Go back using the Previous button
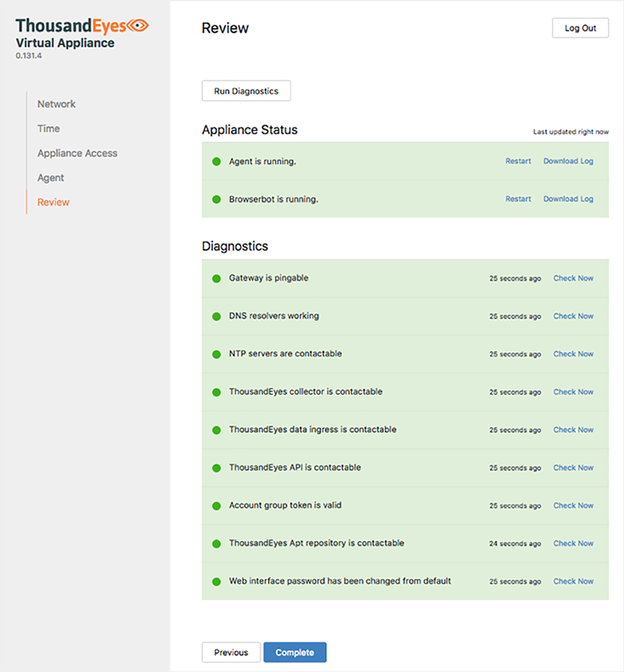Image resolution: width=624 pixels, height=672 pixels. coord(230,653)
